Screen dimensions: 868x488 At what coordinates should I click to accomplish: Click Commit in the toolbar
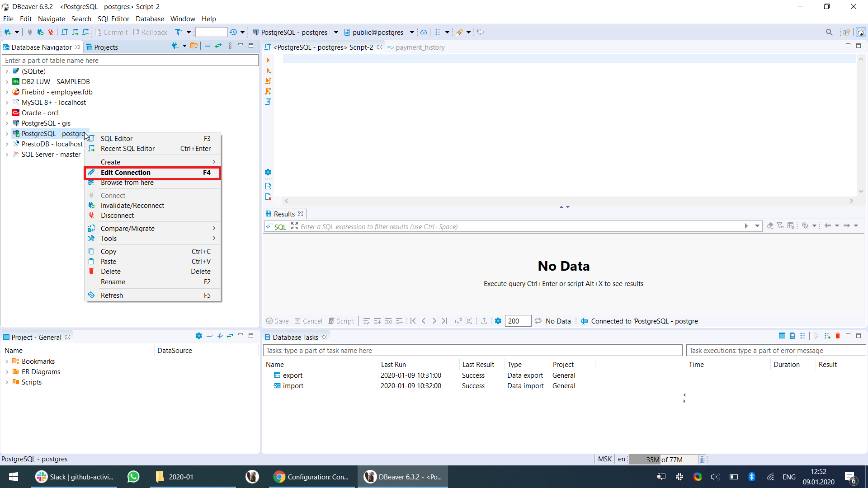point(111,32)
